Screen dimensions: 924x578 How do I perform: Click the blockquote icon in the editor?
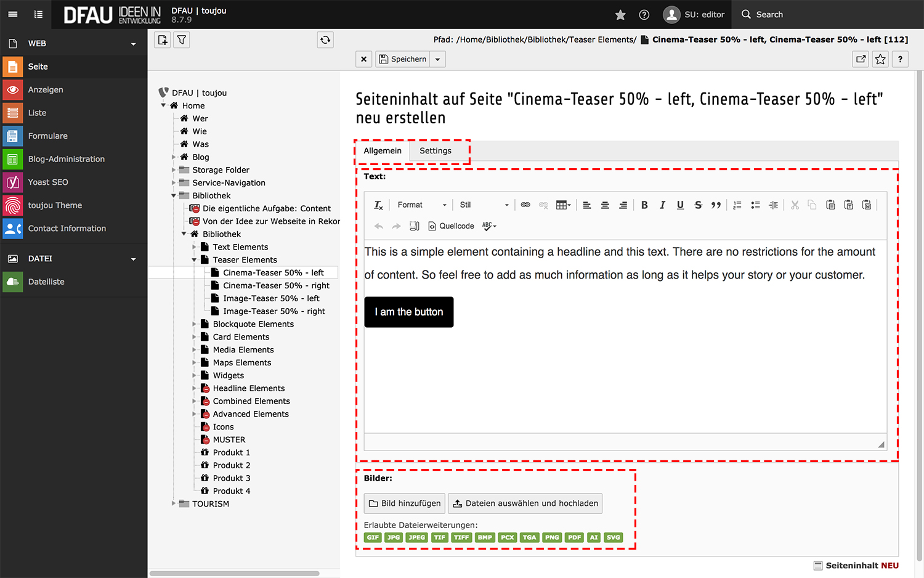point(716,205)
